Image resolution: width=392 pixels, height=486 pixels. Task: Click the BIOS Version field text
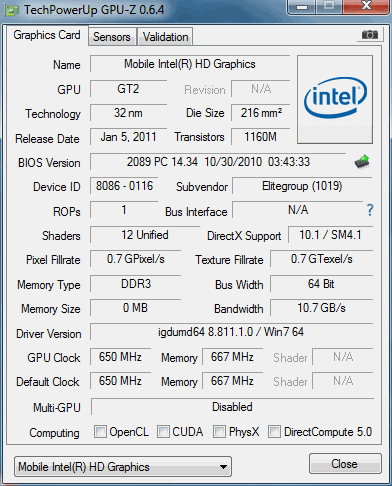(x=218, y=162)
